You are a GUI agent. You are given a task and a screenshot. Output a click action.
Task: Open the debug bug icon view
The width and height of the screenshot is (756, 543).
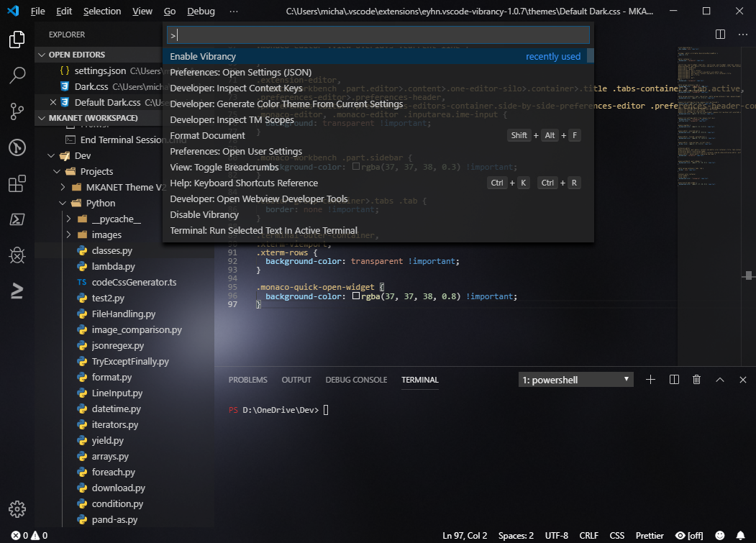pyautogui.click(x=17, y=255)
